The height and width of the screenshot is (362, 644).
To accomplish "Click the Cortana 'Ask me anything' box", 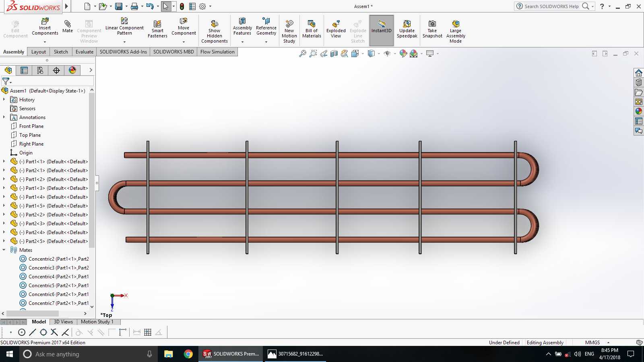I will [89, 354].
